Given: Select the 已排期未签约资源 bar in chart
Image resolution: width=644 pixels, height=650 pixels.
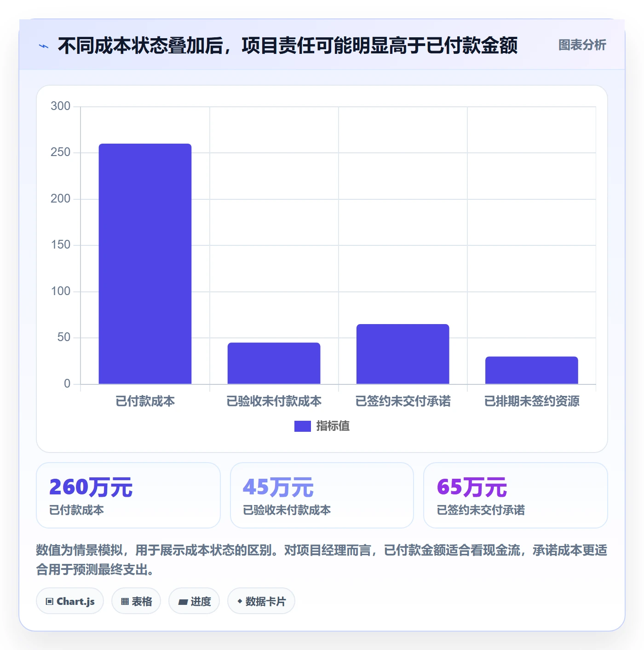Looking at the screenshot, I should (x=531, y=370).
